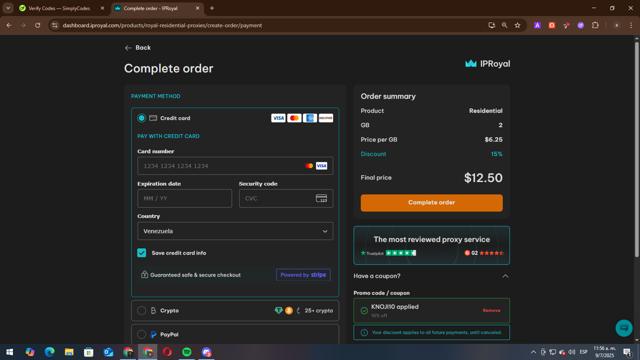Open Outlook from taskbar
The image size is (640, 360).
click(108, 352)
